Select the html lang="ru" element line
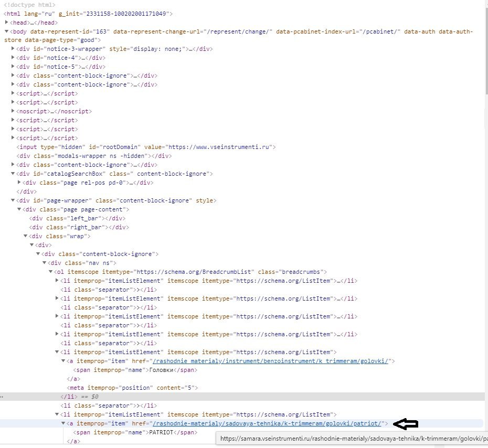 point(88,14)
